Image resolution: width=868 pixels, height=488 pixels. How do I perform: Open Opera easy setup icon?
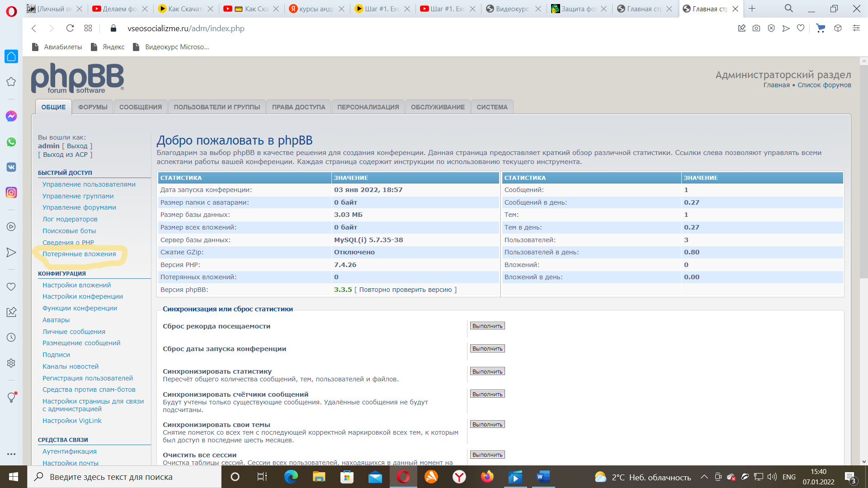[856, 28]
